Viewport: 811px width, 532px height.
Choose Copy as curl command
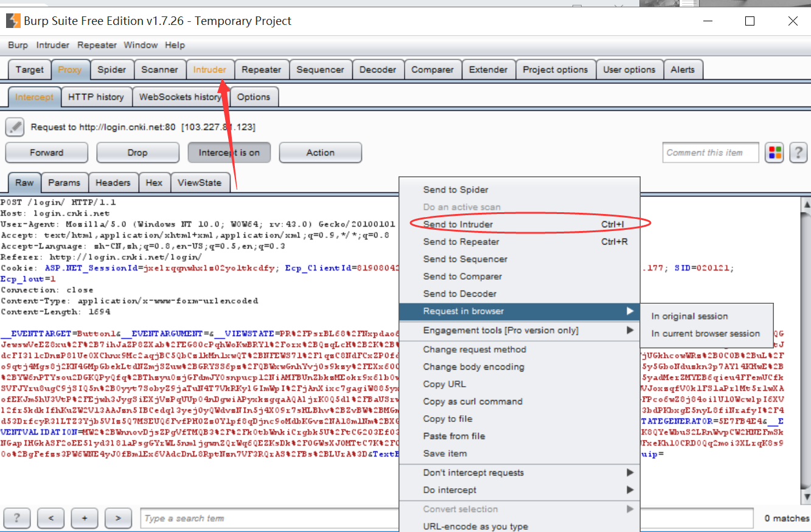click(520, 401)
